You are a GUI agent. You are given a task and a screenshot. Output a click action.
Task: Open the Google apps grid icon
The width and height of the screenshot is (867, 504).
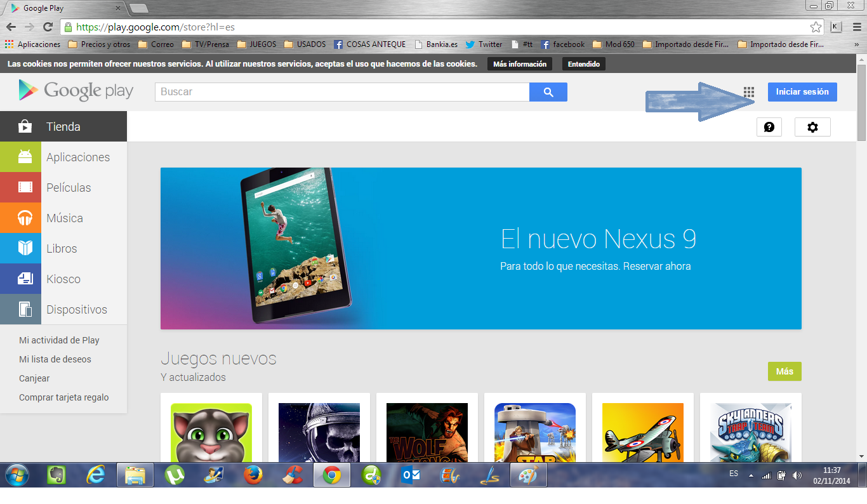pos(749,93)
